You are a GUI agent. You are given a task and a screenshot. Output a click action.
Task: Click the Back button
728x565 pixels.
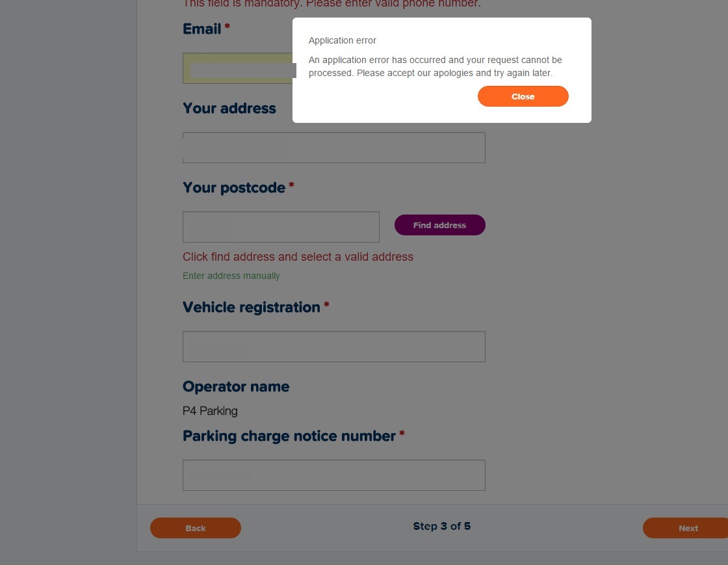[x=195, y=528]
